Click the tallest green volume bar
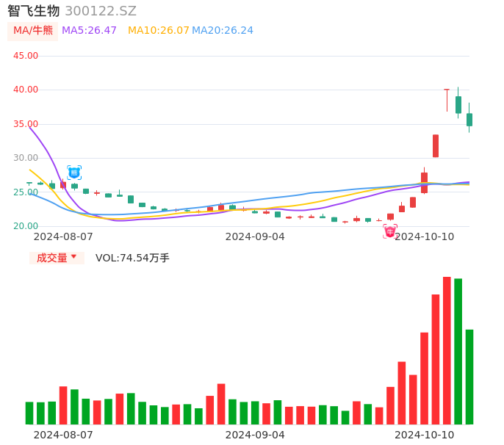Image resolution: width=504 pixels, height=445 pixels. coord(458,352)
